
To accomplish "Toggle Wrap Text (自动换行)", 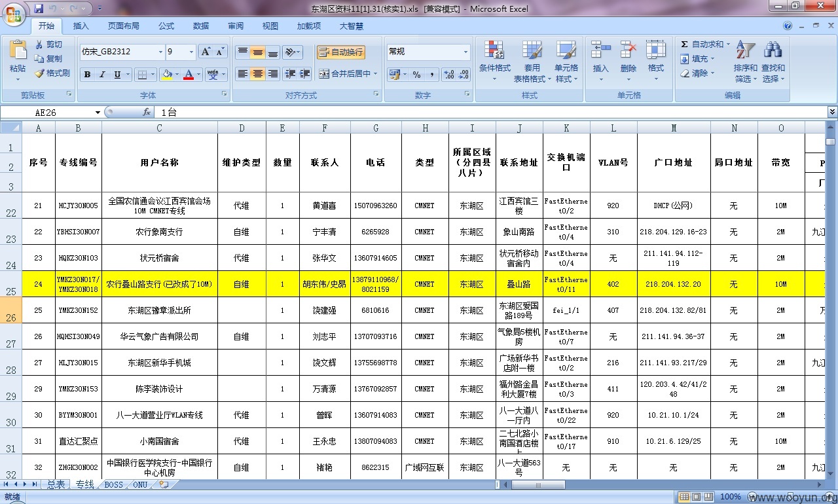I will point(340,52).
